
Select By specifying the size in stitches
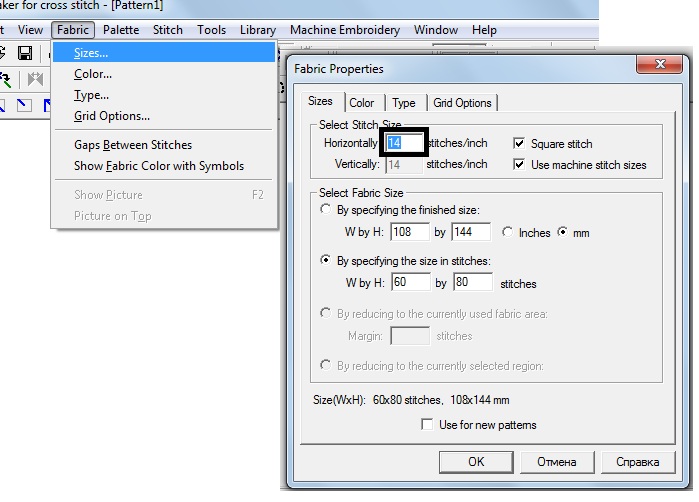325,260
